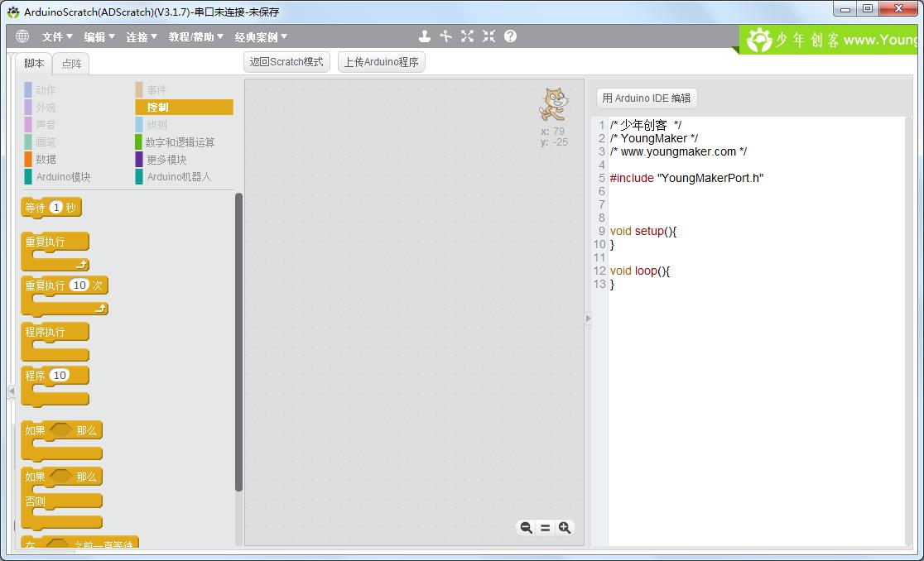Open the block help question icon

pyautogui.click(x=510, y=36)
